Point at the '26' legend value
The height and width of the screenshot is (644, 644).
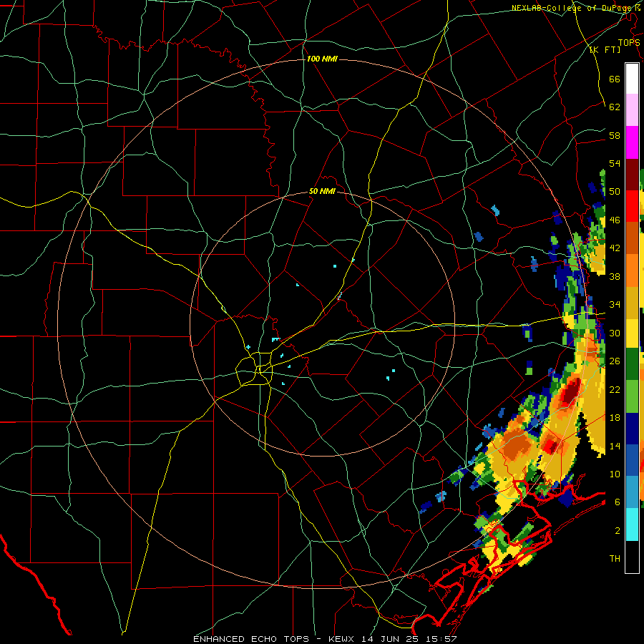[x=615, y=361]
